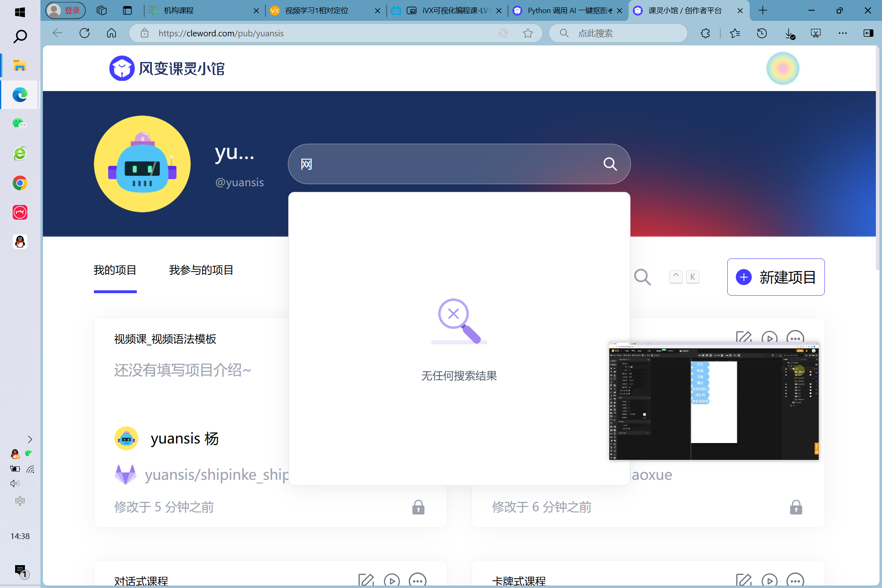Toggle browser sidebar icon
Screen dimensions: 882x588
(869, 33)
